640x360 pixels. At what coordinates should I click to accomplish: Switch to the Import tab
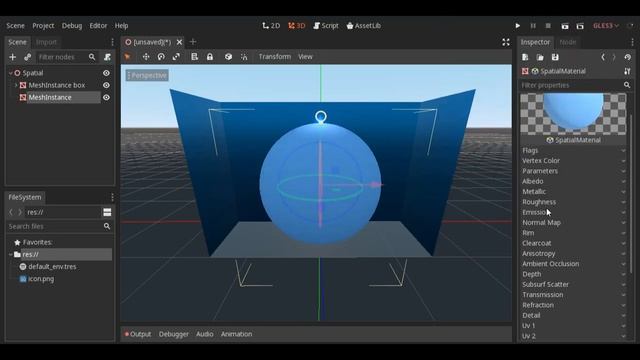(x=47, y=42)
